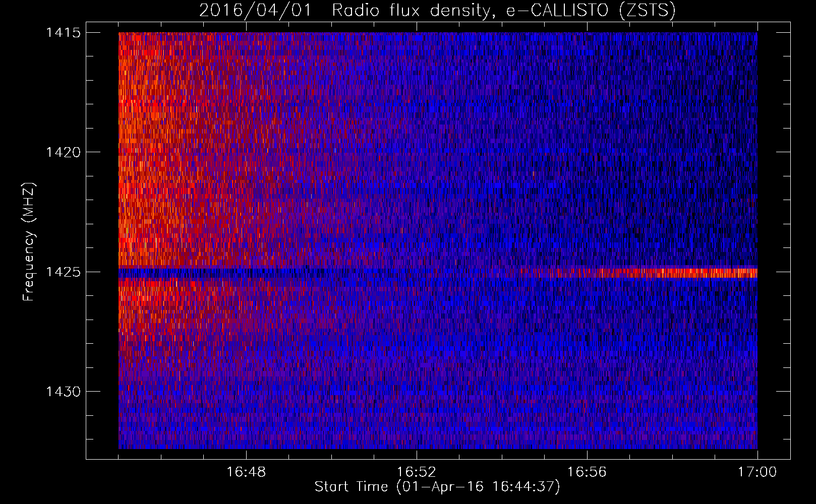
Task: Click the 1430 frequency axis label
Action: point(63,392)
